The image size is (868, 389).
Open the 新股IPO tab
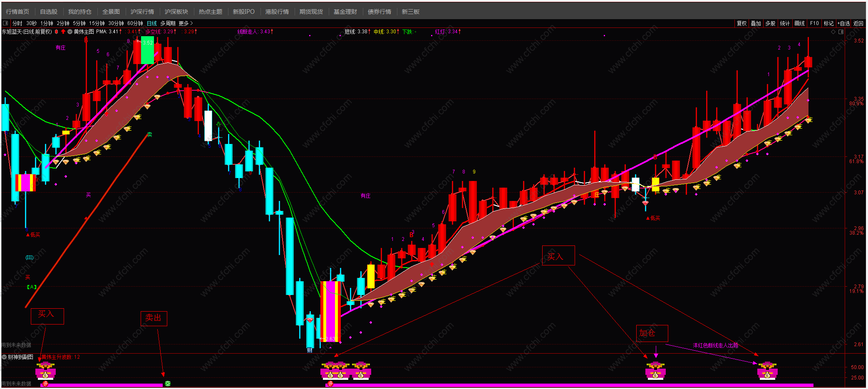pos(244,12)
